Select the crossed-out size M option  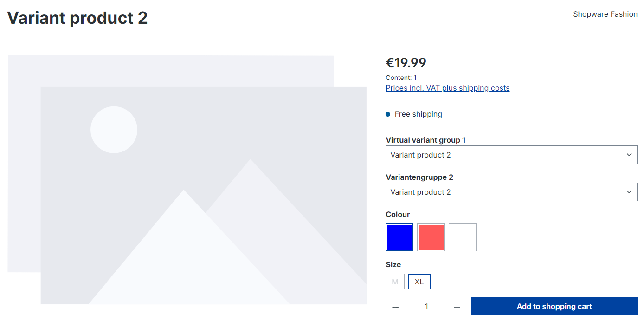coord(395,282)
